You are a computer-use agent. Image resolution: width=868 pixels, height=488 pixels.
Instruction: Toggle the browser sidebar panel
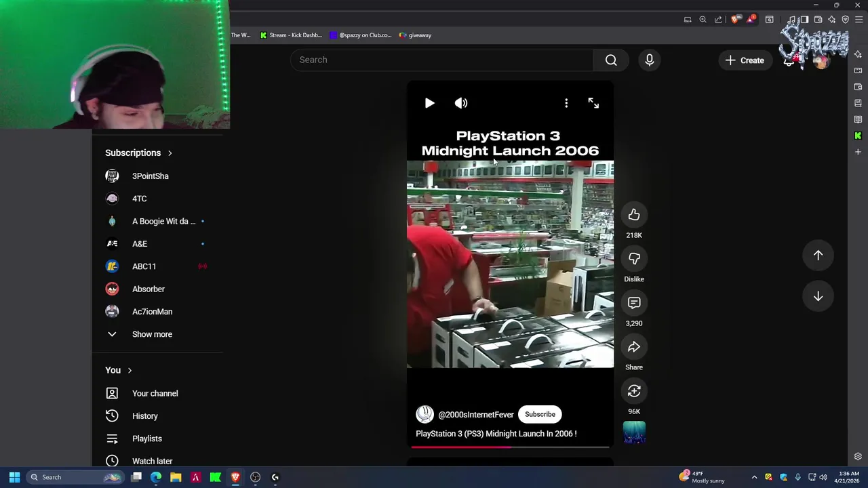(x=804, y=20)
